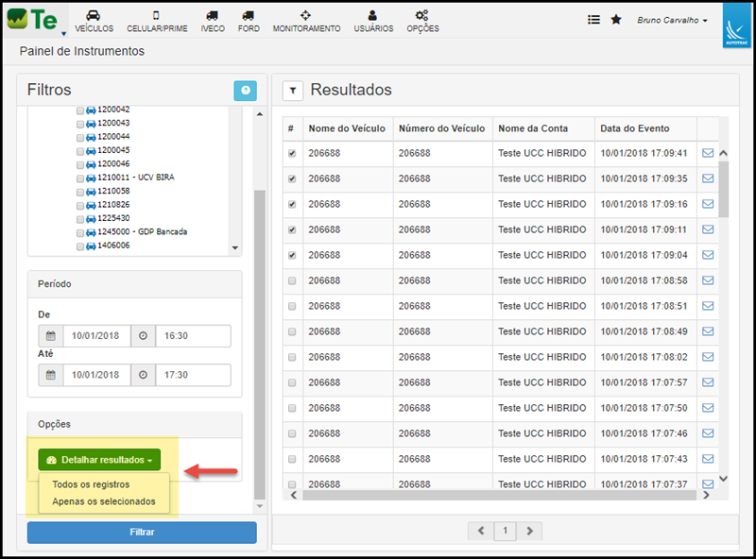The height and width of the screenshot is (559, 756).
Task: Choose Apenas os selecionados option
Action: click(x=104, y=501)
